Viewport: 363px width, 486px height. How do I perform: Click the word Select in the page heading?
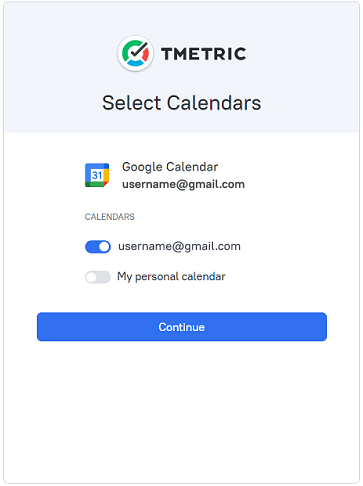(x=132, y=103)
